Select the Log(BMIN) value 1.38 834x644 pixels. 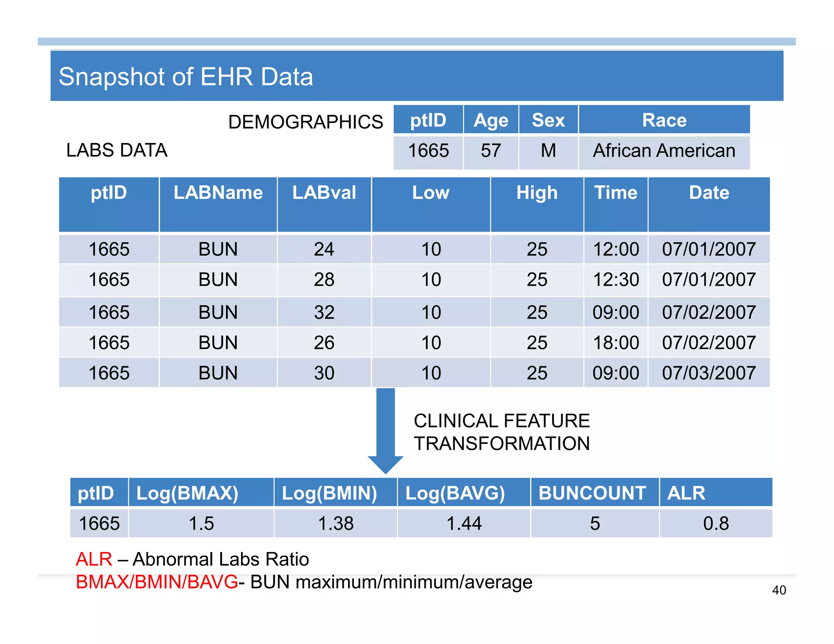tap(336, 523)
